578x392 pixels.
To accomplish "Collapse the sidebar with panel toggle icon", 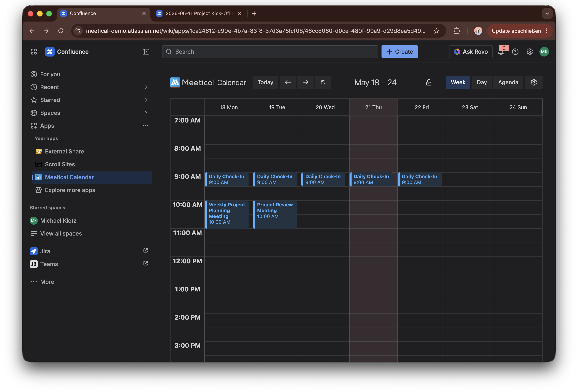I will pos(146,52).
